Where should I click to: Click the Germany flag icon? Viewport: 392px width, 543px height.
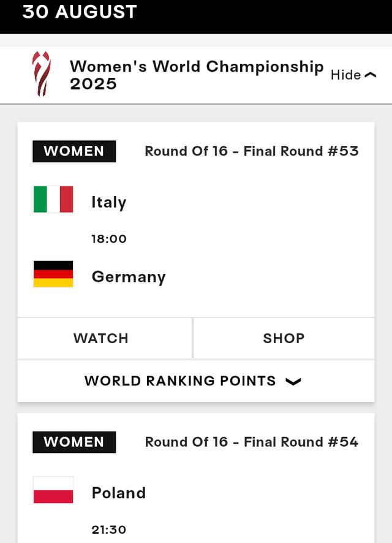(53, 274)
